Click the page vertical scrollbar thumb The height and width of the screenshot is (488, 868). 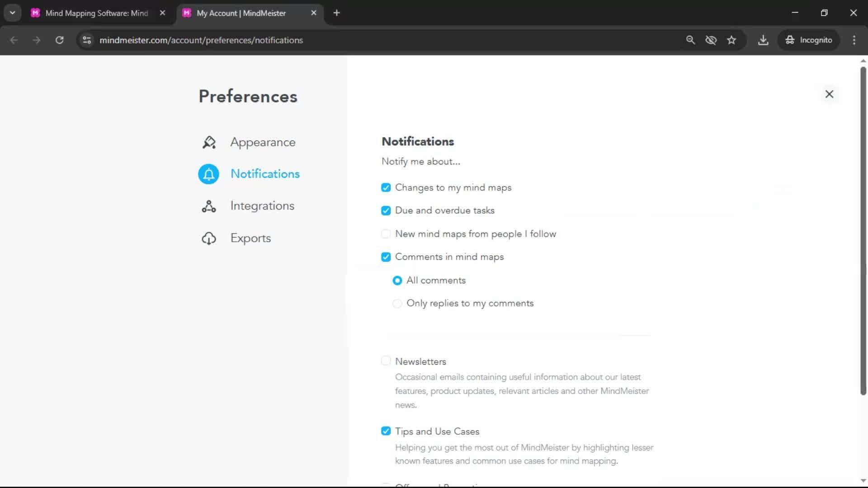click(863, 230)
